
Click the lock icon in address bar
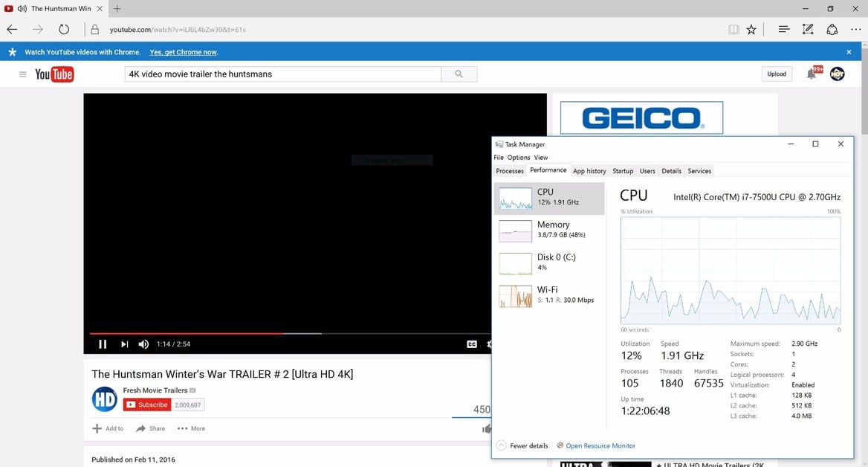point(94,29)
